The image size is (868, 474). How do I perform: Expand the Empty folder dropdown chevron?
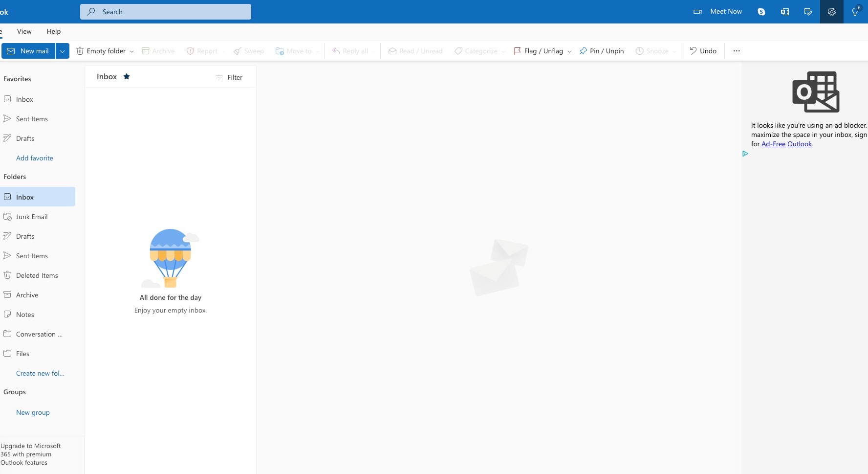(x=132, y=51)
